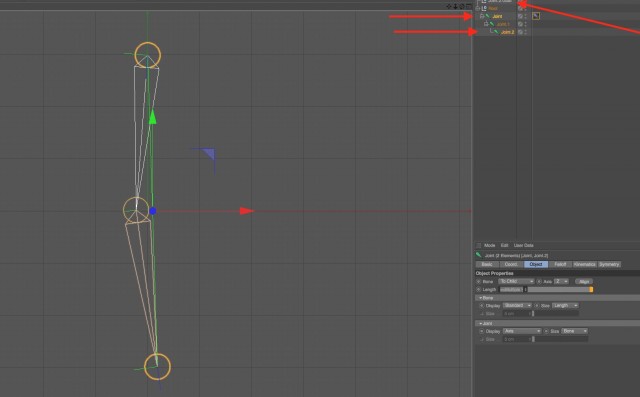Select 'Joint.1' in the object tree

coord(503,24)
